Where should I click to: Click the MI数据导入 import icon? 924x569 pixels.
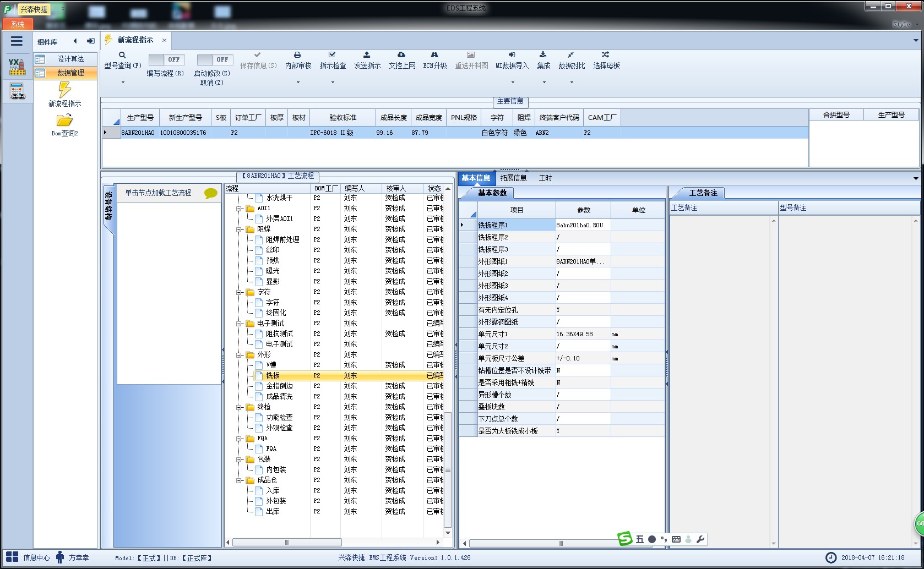512,55
